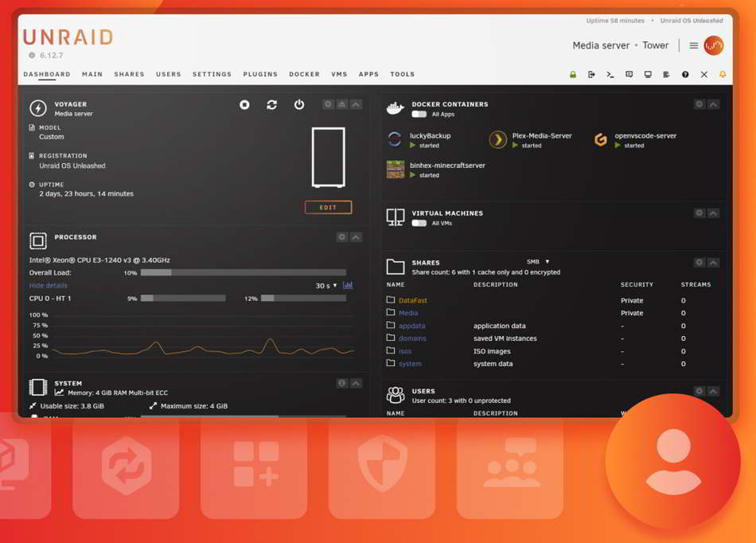Go to the Main tab
Image resolution: width=756 pixels, height=543 pixels.
coord(92,74)
